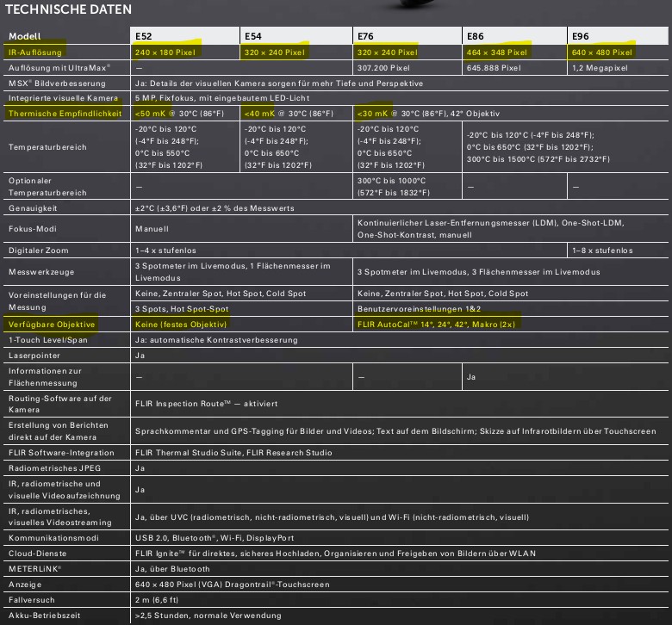
Task: Click the Cloud-Dienste FLIR Ignite description
Action: click(x=335, y=554)
